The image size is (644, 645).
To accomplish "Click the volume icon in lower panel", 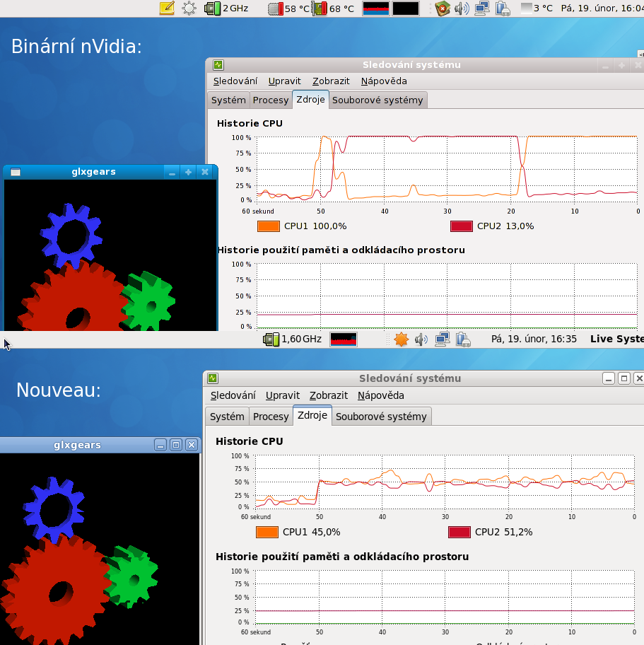I will pos(421,339).
